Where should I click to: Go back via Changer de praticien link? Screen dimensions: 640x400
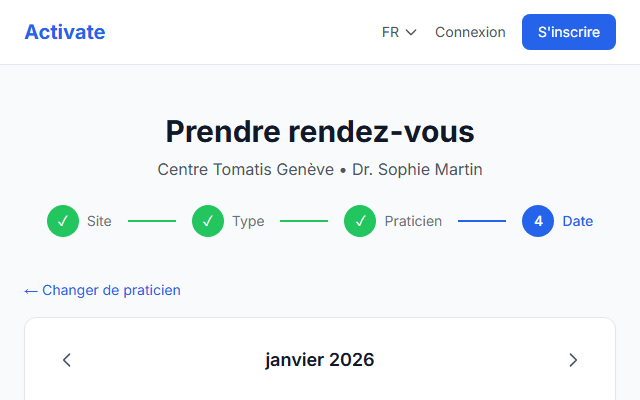coord(103,290)
